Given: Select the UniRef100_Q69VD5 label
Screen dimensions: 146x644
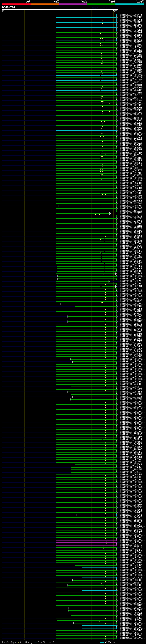Looking at the screenshot, I should point(131,90).
